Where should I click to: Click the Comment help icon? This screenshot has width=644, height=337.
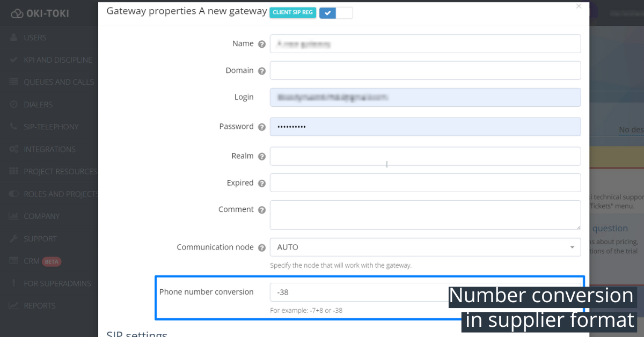[x=262, y=210]
